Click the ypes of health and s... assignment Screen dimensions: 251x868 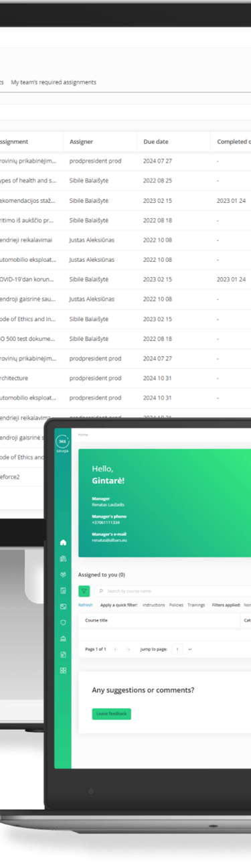pyautogui.click(x=28, y=181)
